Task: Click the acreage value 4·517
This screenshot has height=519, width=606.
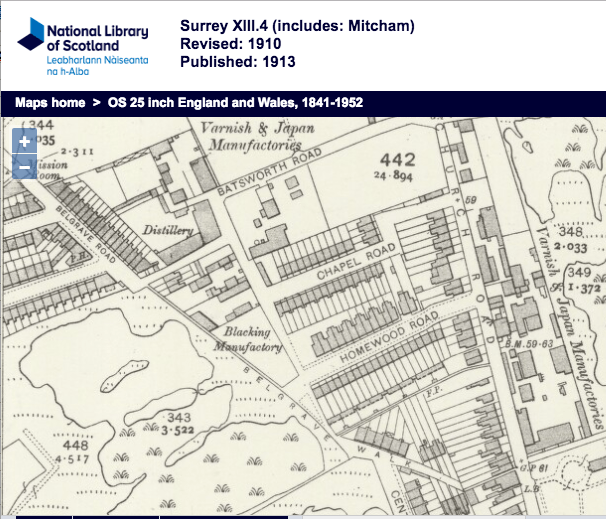Action: click(x=72, y=459)
